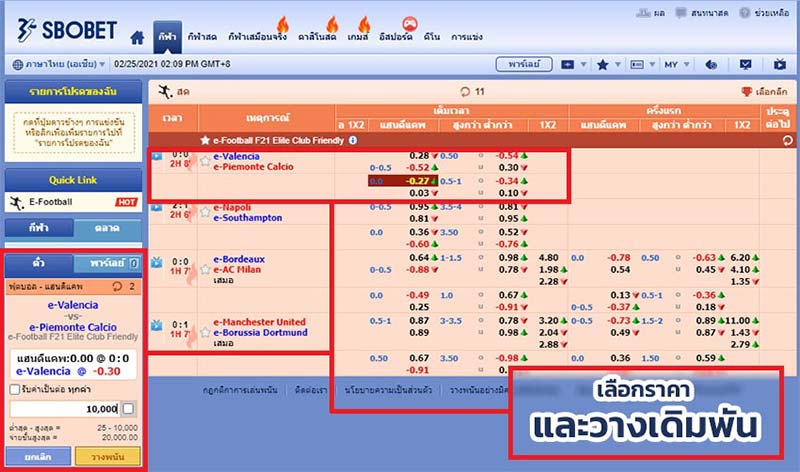Click e-Borussia Dortmund team name
This screenshot has width=800, height=472.
(x=260, y=332)
